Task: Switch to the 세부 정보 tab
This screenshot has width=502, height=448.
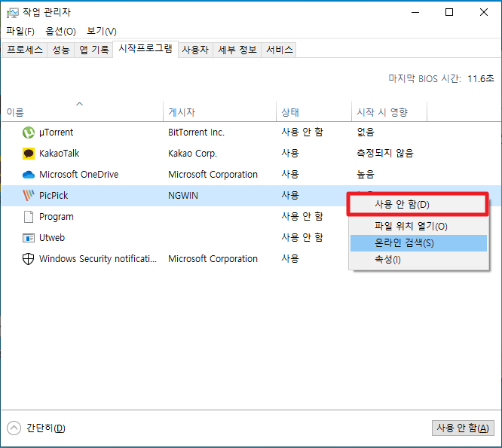Action: (x=237, y=50)
